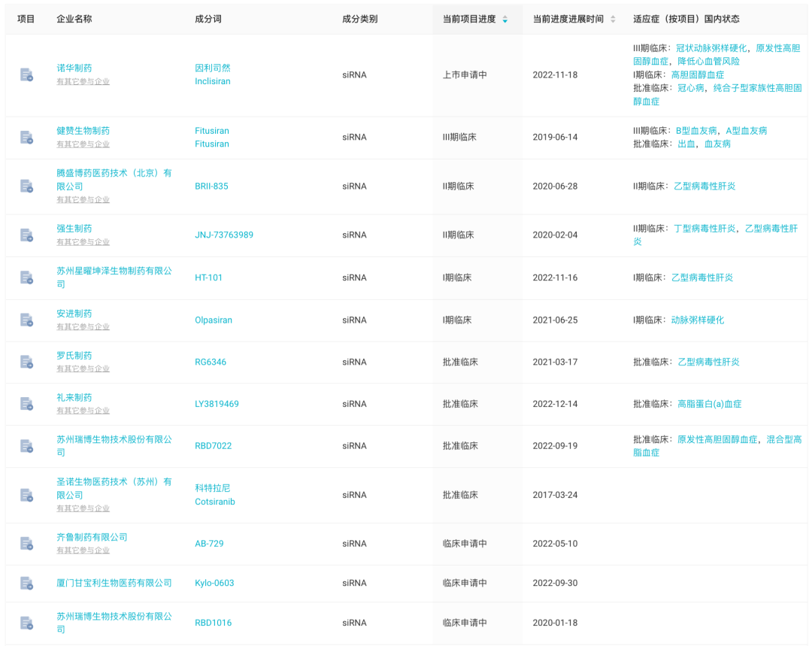Open project icon for 强生制药 row
The height and width of the screenshot is (646, 812).
tap(26, 235)
